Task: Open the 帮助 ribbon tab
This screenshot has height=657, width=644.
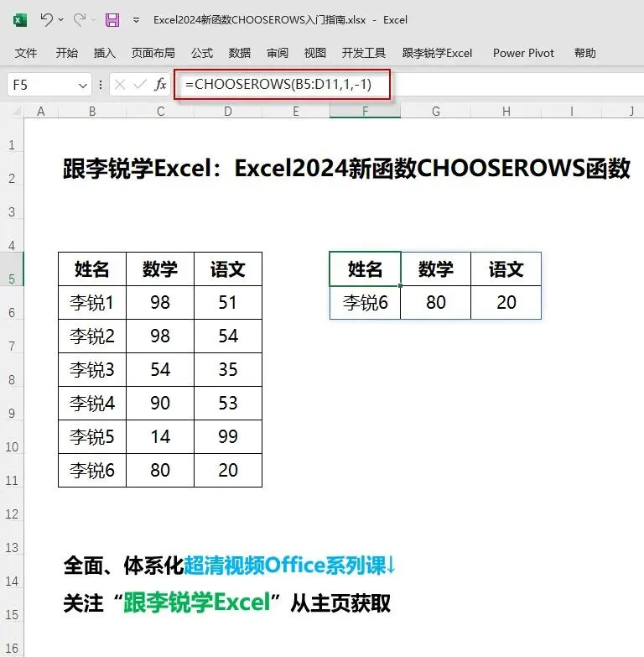Action: 585,53
